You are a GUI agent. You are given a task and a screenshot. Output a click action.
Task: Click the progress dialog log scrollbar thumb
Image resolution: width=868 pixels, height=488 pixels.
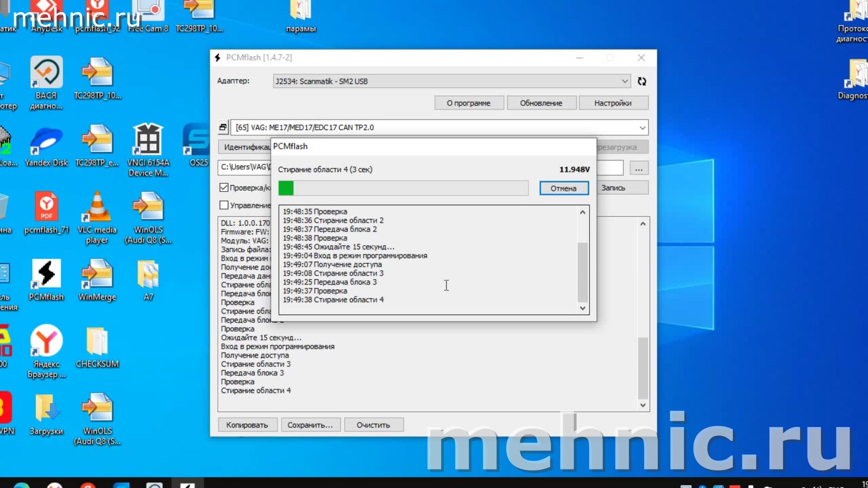click(x=583, y=272)
